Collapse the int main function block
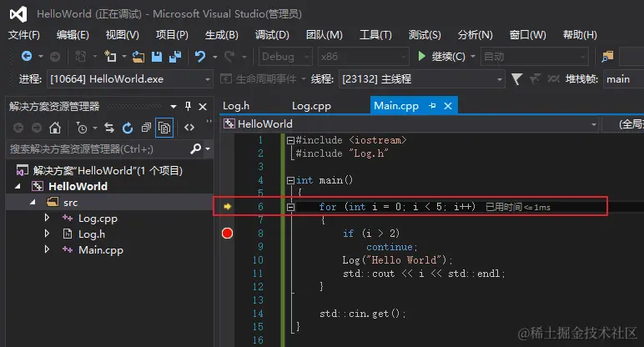This screenshot has height=347, width=644. [x=290, y=180]
